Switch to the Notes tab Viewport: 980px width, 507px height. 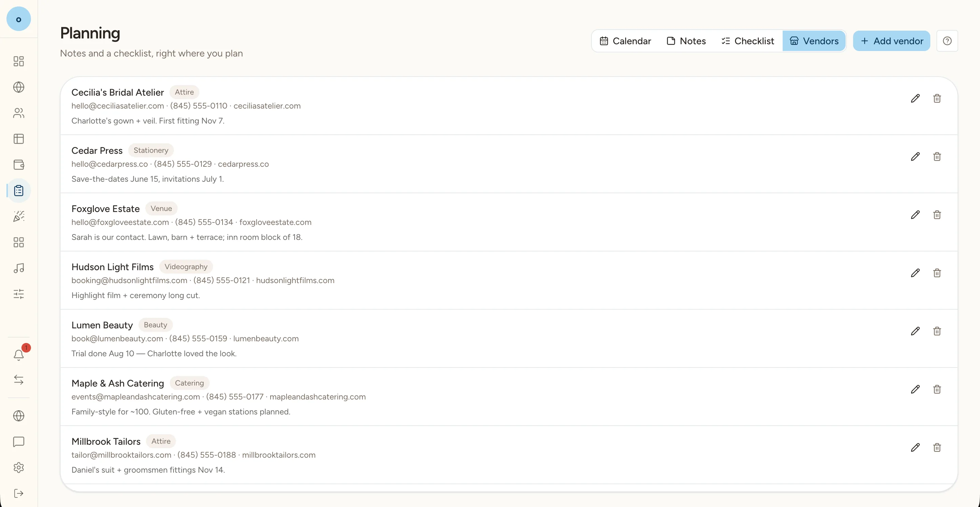(686, 41)
